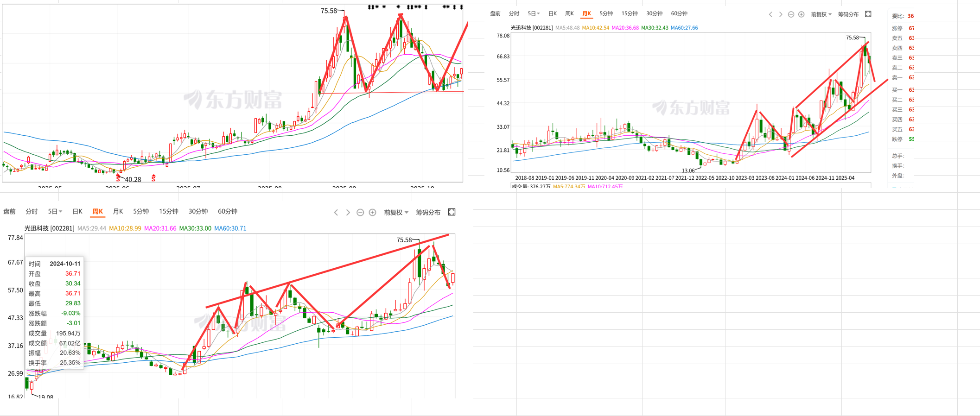Image resolution: width=980 pixels, height=416 pixels.
Task: Click 卖一 row in order book
Action: [903, 78]
